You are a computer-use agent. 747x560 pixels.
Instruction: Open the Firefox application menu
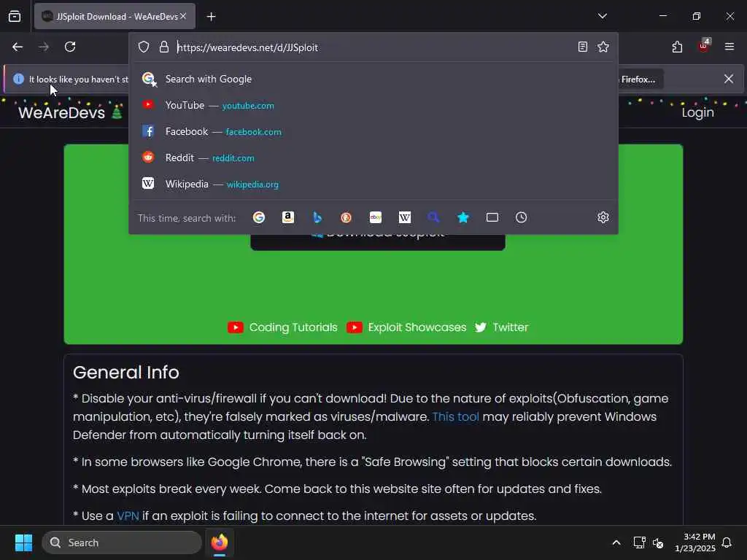729,47
